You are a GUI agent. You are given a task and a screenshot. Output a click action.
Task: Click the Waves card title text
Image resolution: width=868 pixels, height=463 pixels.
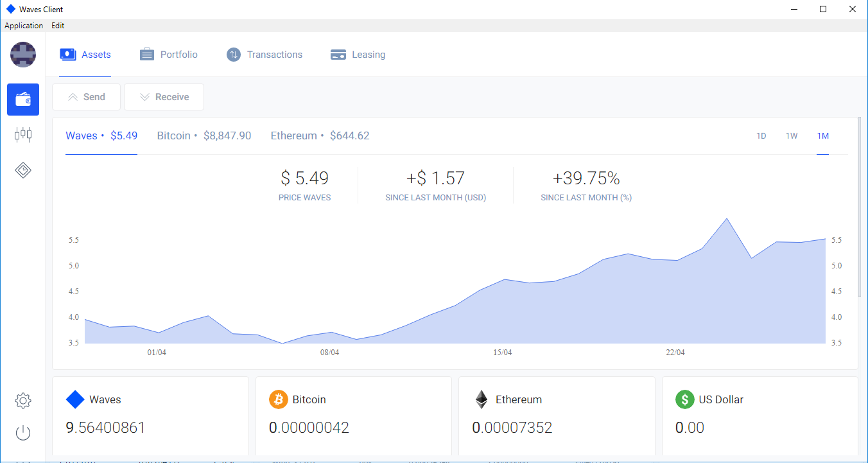105,399
